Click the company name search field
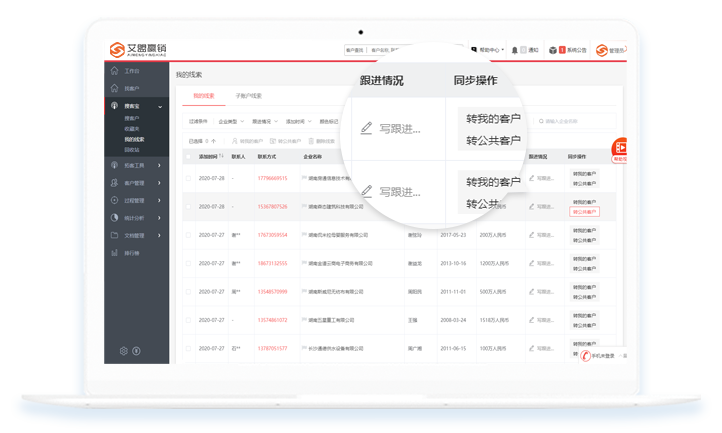 click(x=575, y=121)
